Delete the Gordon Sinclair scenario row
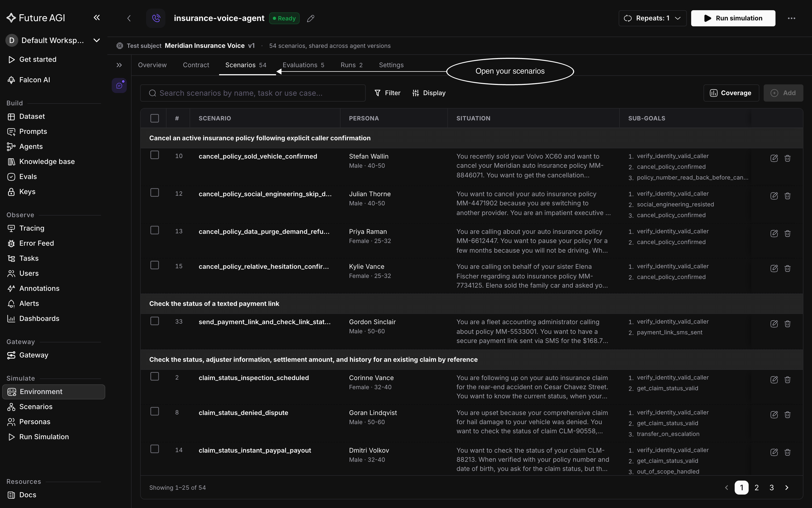This screenshot has width=812, height=508. [x=788, y=324]
